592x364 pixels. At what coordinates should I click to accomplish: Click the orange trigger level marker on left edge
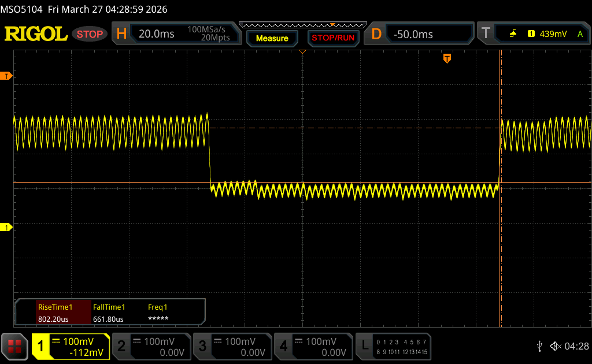click(x=6, y=76)
